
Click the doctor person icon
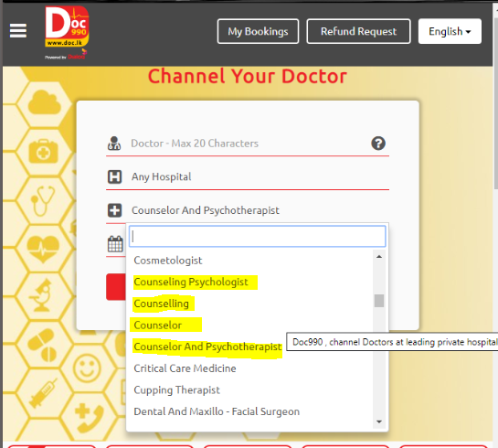(x=114, y=144)
